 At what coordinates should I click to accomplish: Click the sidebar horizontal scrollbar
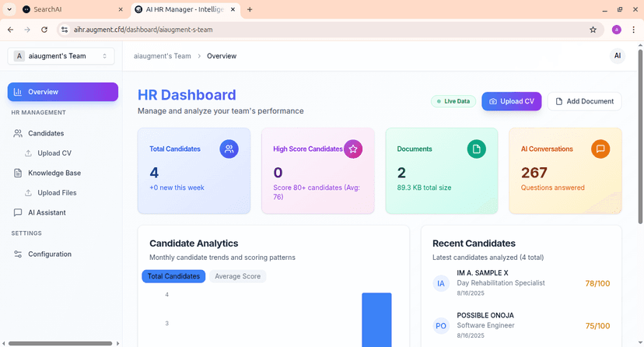pyautogui.click(x=58, y=343)
